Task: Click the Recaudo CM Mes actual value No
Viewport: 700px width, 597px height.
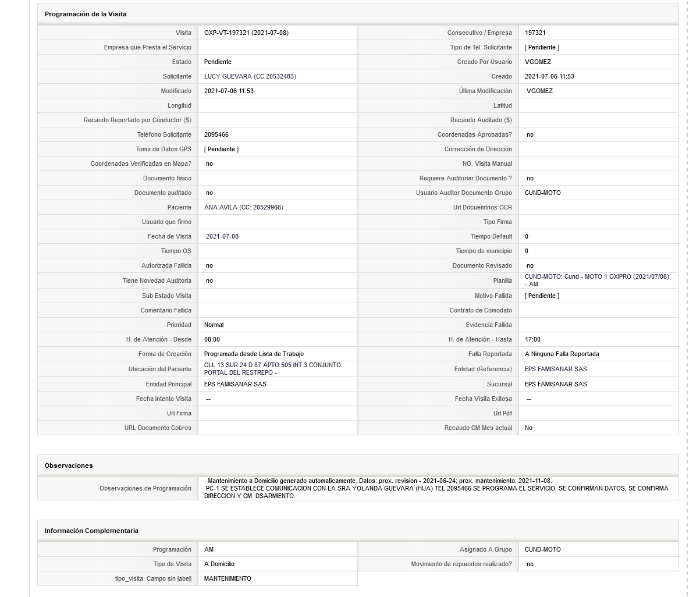Action: [x=528, y=428]
